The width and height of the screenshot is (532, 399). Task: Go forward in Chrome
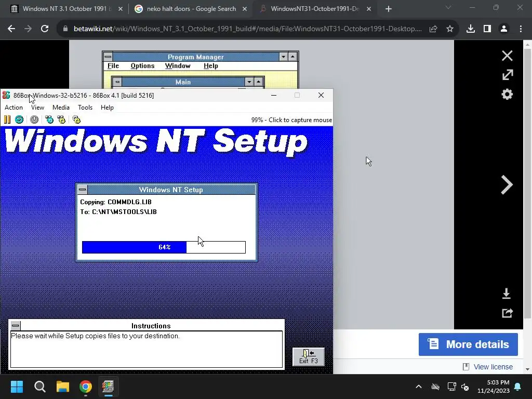[28, 29]
